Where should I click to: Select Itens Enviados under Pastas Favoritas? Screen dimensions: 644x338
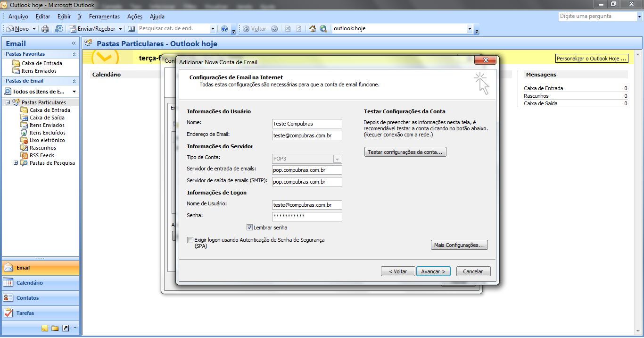34,71
